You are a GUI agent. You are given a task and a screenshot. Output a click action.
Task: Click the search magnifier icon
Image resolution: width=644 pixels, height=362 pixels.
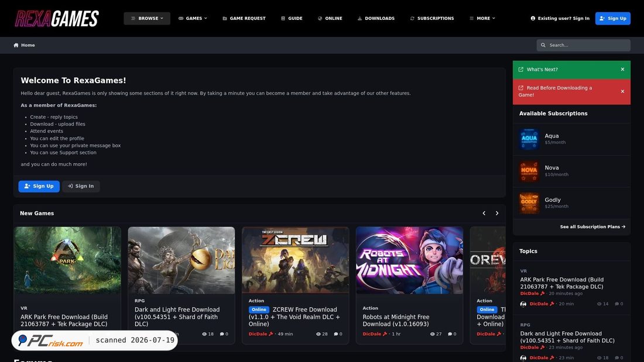[x=543, y=45]
